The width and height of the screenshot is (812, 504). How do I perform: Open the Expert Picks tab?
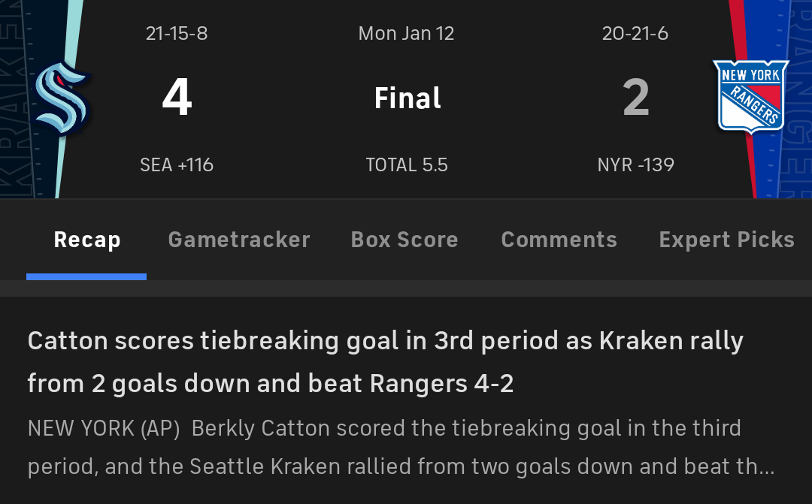pos(726,239)
